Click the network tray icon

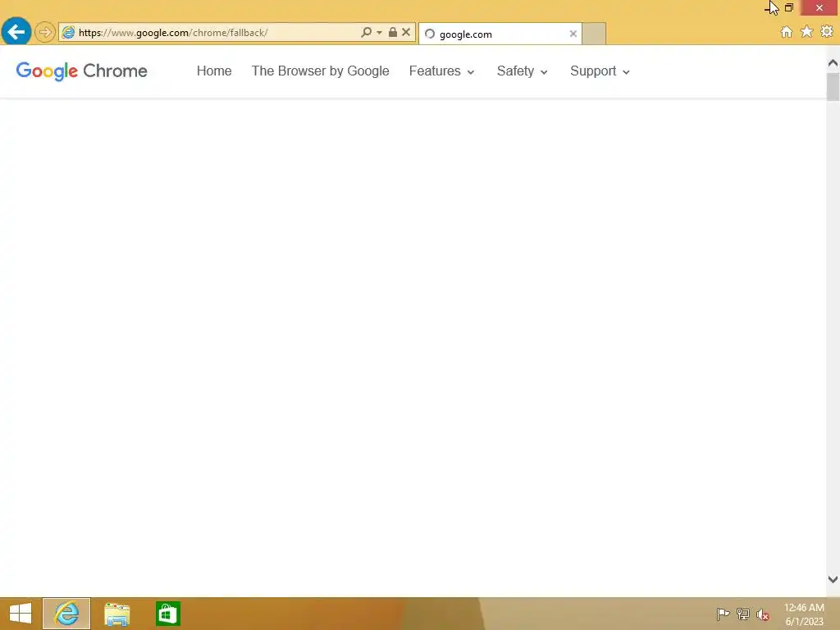(x=743, y=614)
